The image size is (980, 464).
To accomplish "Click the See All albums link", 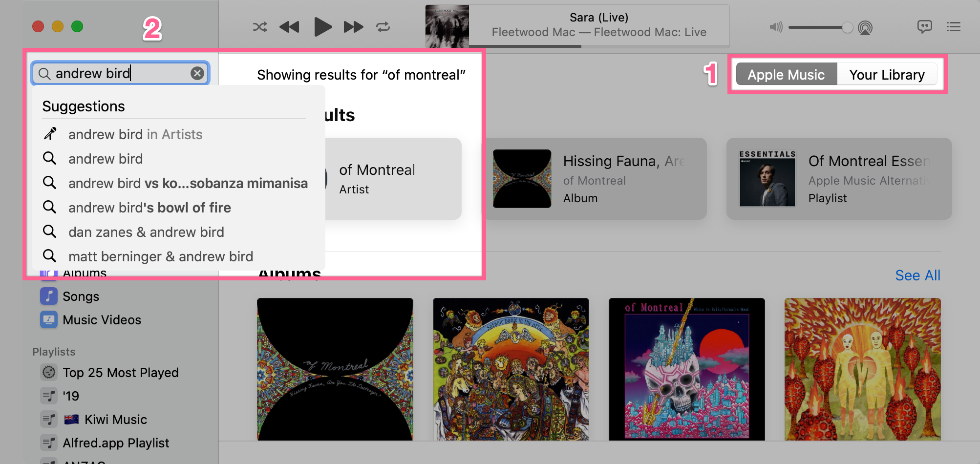I will (917, 275).
